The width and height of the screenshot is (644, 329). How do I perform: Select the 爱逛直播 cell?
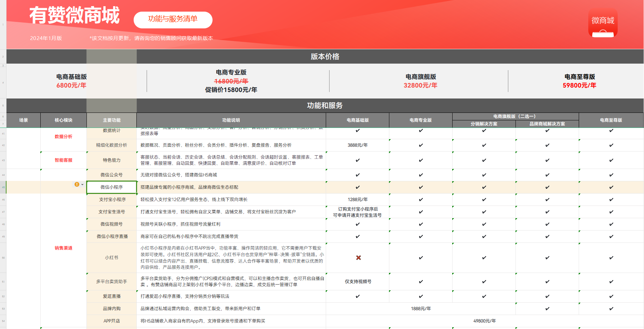[112, 296]
